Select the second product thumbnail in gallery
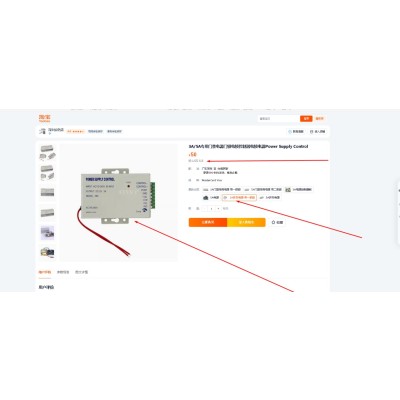The height and width of the screenshot is (400, 400). click(x=47, y=172)
